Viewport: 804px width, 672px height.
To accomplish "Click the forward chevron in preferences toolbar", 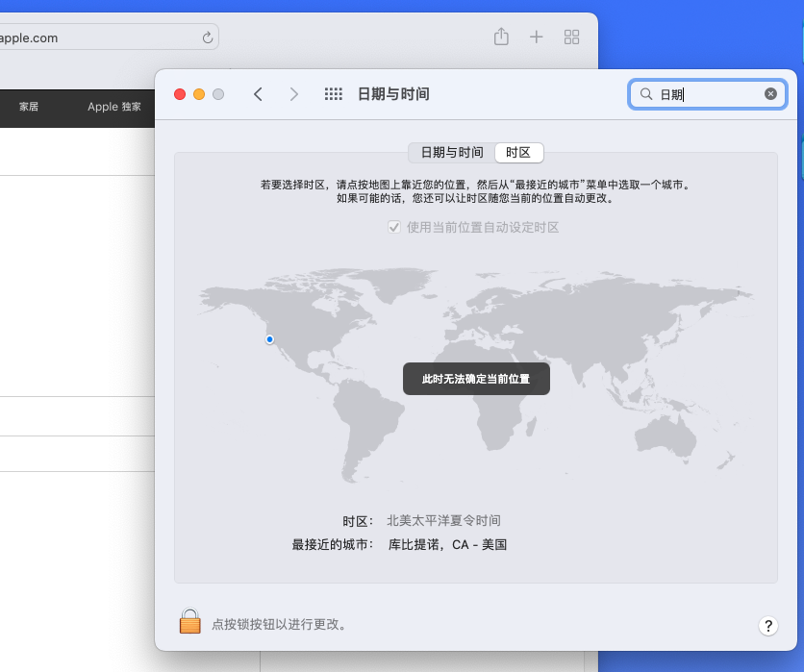I will pos(294,94).
